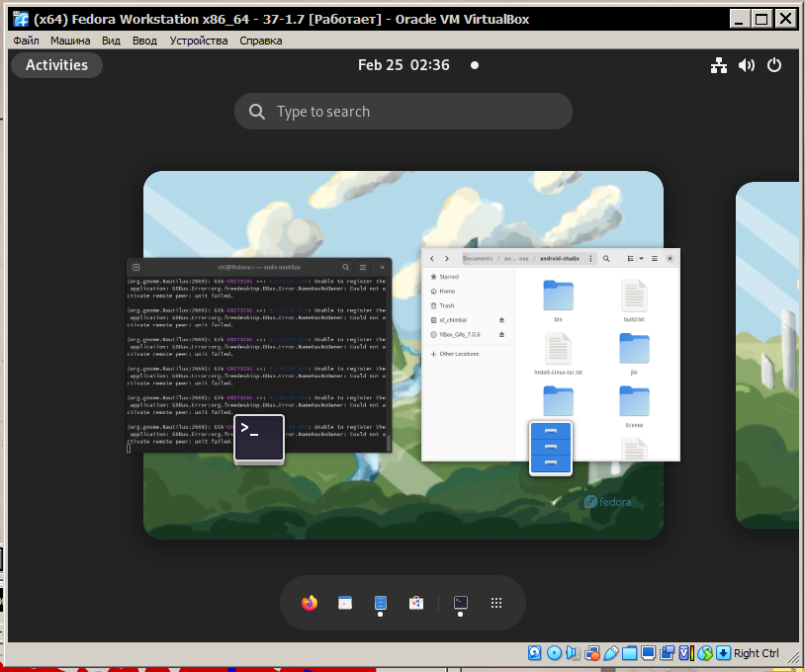The image size is (805, 672).
Task: Launch Firefox from the dash
Action: [310, 603]
